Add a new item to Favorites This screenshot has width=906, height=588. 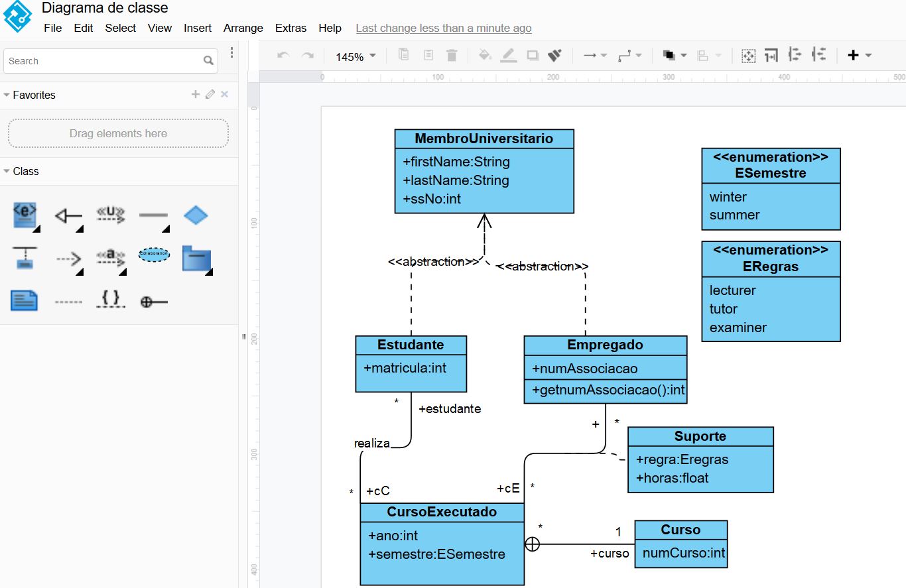click(x=196, y=95)
